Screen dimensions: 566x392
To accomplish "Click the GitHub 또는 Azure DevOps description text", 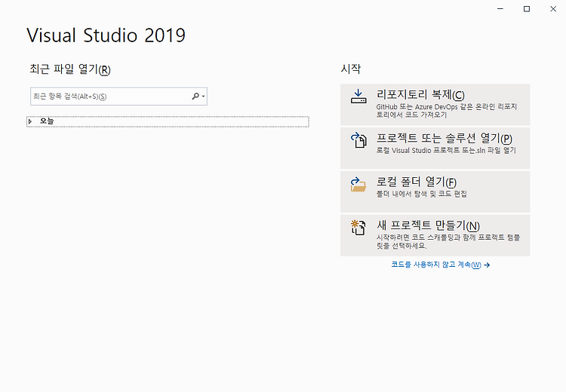I will coord(447,111).
